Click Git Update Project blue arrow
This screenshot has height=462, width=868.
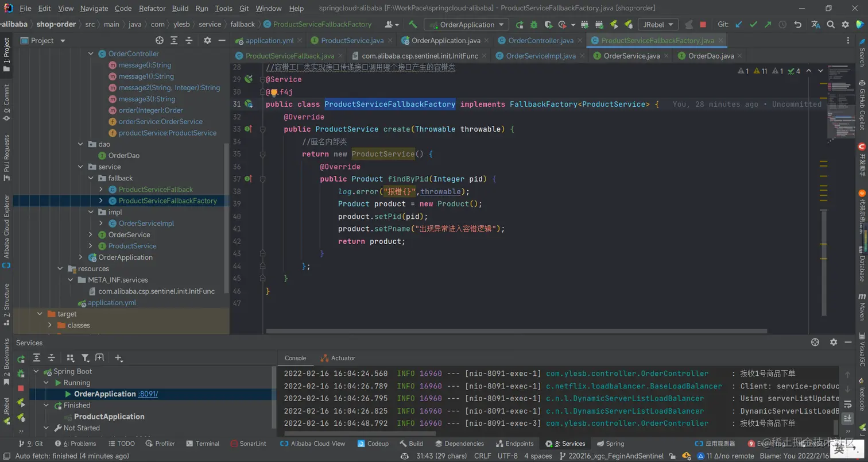739,25
